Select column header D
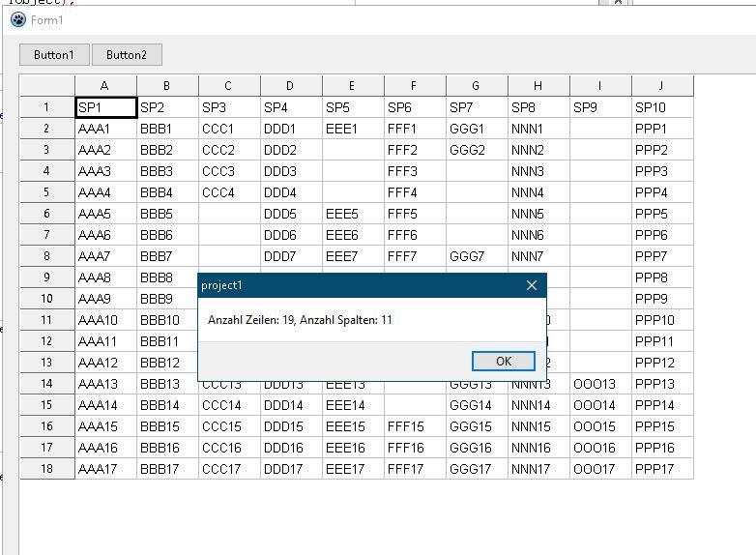The height and width of the screenshot is (555, 756). pyautogui.click(x=291, y=86)
